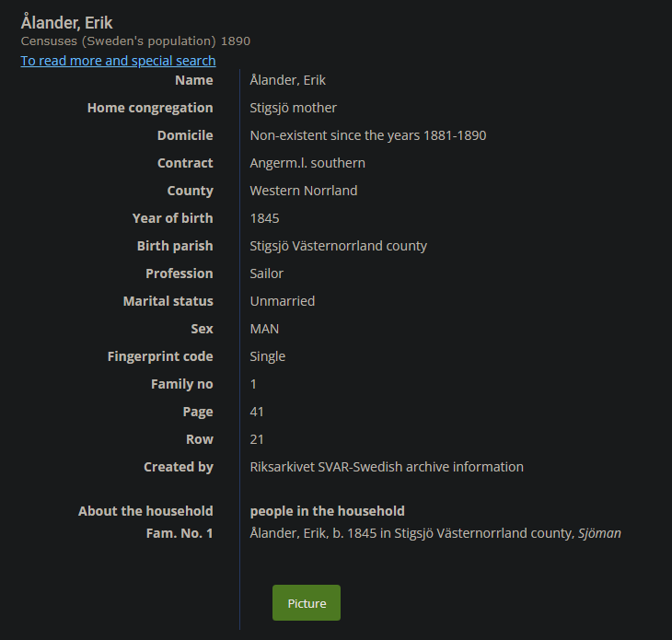Select the Name value 'Ålander, Erik'
Screen dimensions: 672x640
(x=288, y=80)
